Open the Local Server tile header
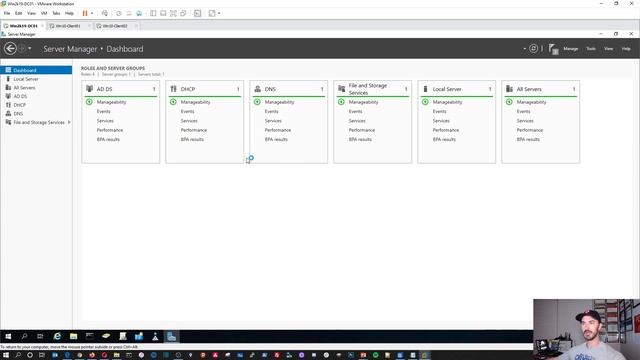Image resolution: width=640 pixels, height=360 pixels. (x=447, y=89)
